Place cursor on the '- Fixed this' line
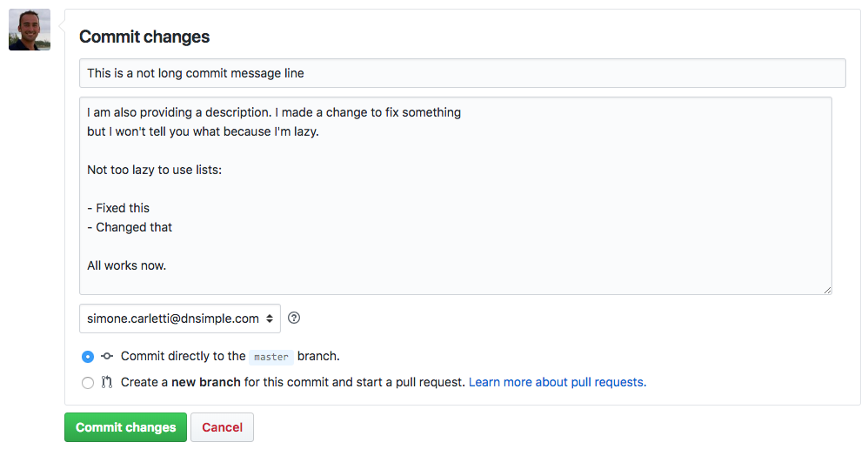Image resolution: width=868 pixels, height=456 pixels. coord(118,208)
